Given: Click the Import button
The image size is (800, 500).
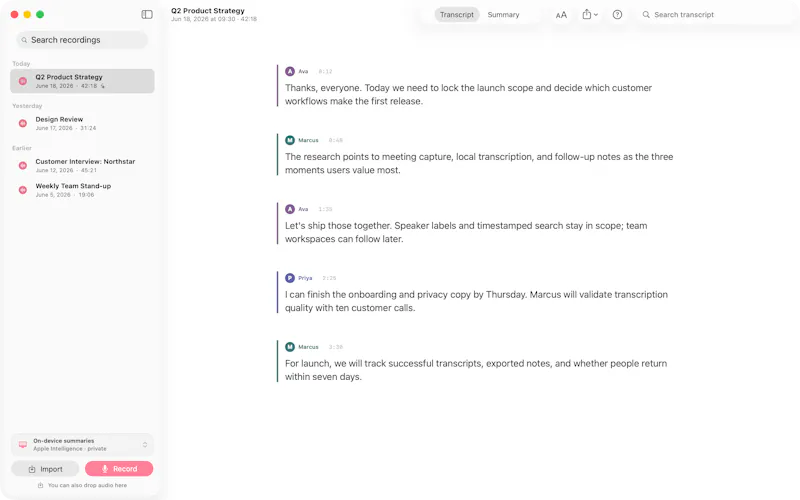Looking at the screenshot, I should click(45, 469).
